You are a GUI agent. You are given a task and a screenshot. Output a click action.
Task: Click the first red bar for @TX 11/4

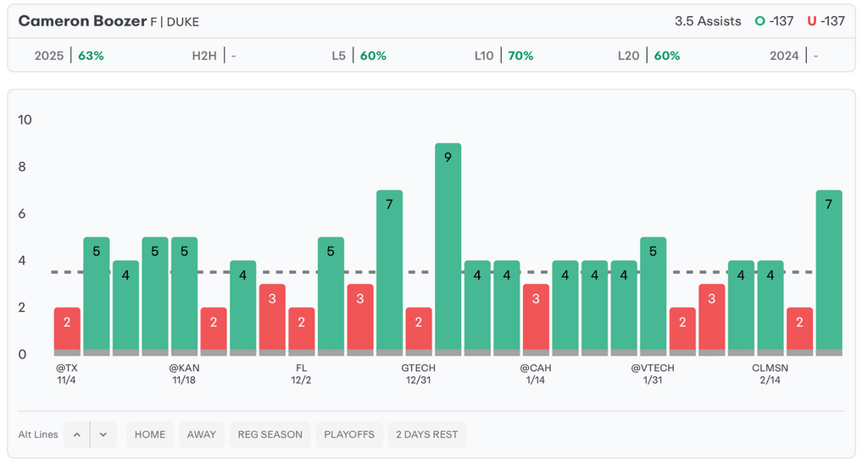tap(67, 329)
